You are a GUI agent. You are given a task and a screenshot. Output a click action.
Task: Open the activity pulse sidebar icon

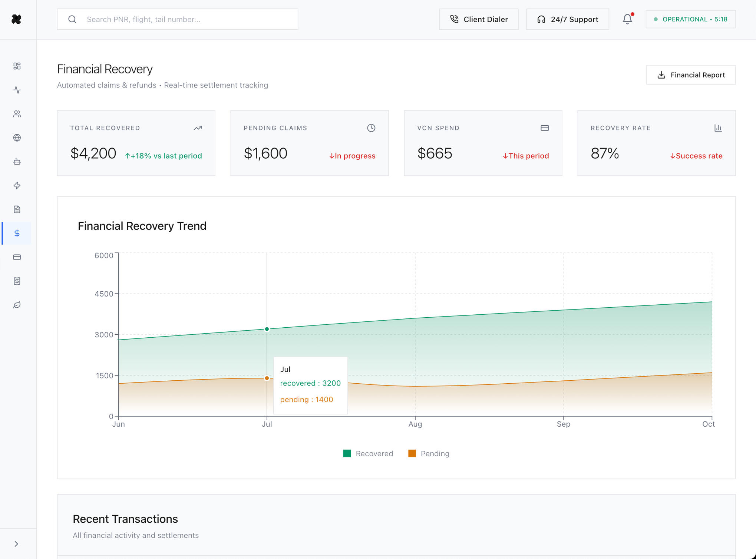tap(17, 90)
